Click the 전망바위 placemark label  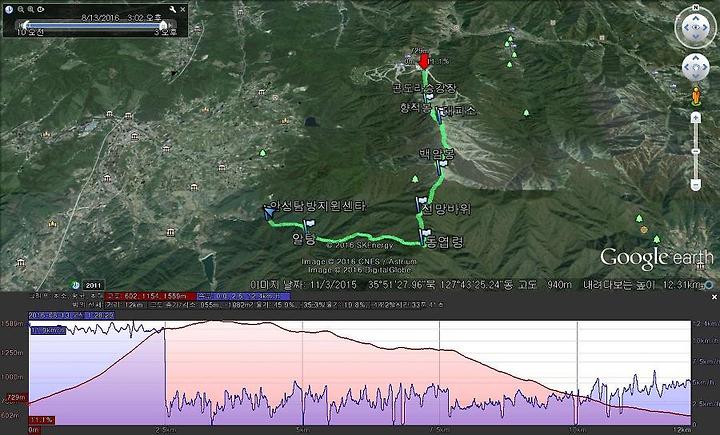[x=447, y=209]
